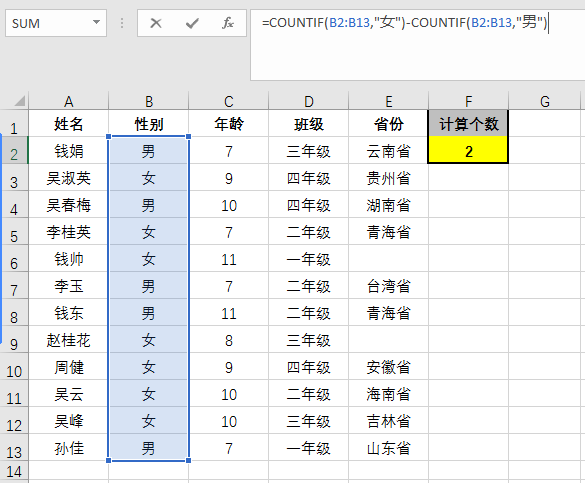Click empty province cell in 钱帅 row
585x483 pixels.
388,258
